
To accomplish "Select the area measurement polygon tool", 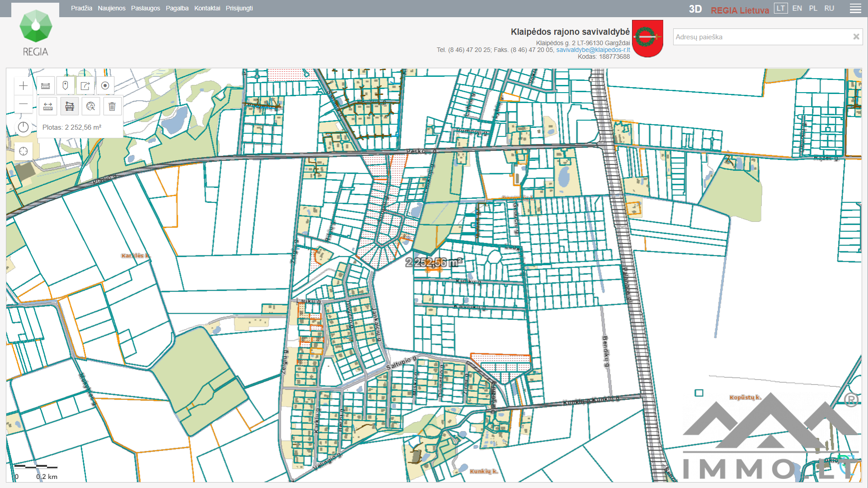I will (70, 107).
